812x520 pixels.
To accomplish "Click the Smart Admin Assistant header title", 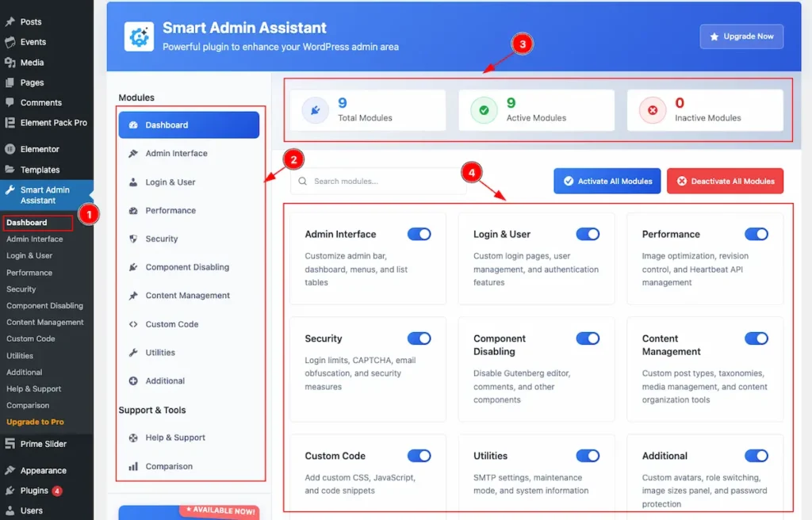I will (244, 28).
